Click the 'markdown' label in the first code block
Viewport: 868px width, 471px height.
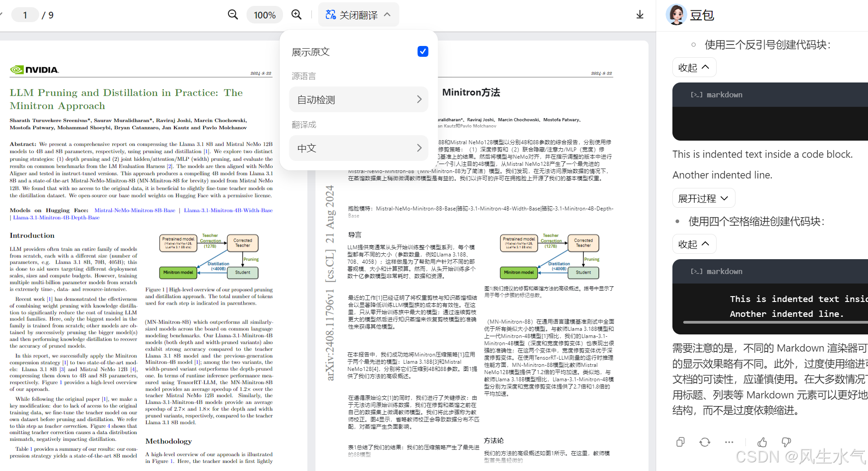click(724, 95)
